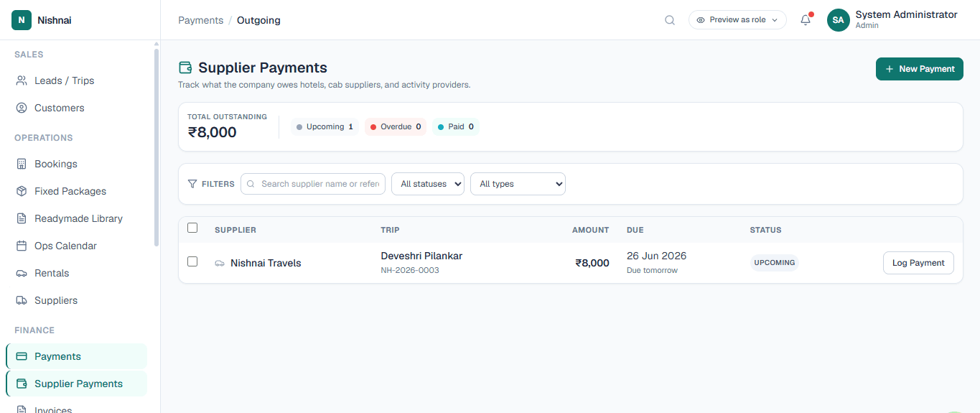Click the Ops Calendar icon

click(22, 246)
